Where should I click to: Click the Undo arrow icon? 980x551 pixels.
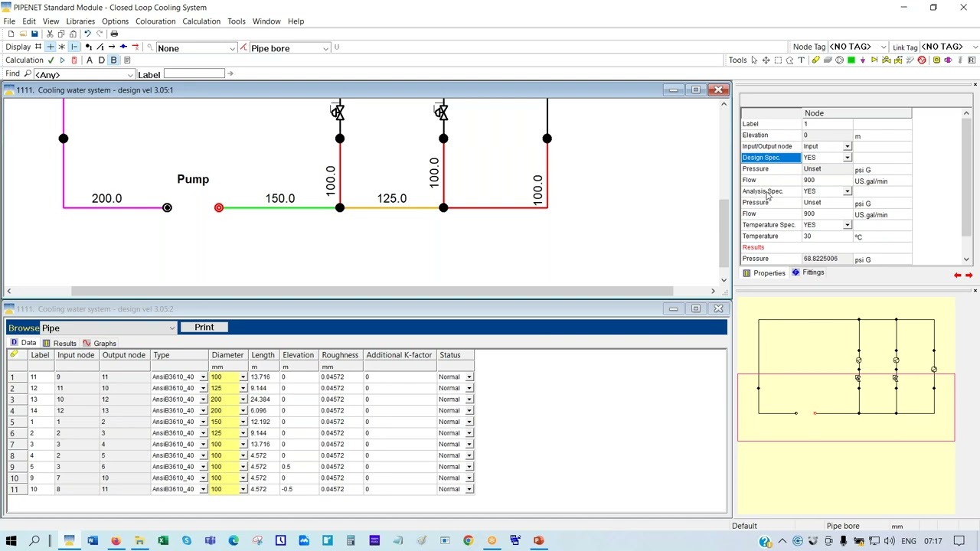87,34
